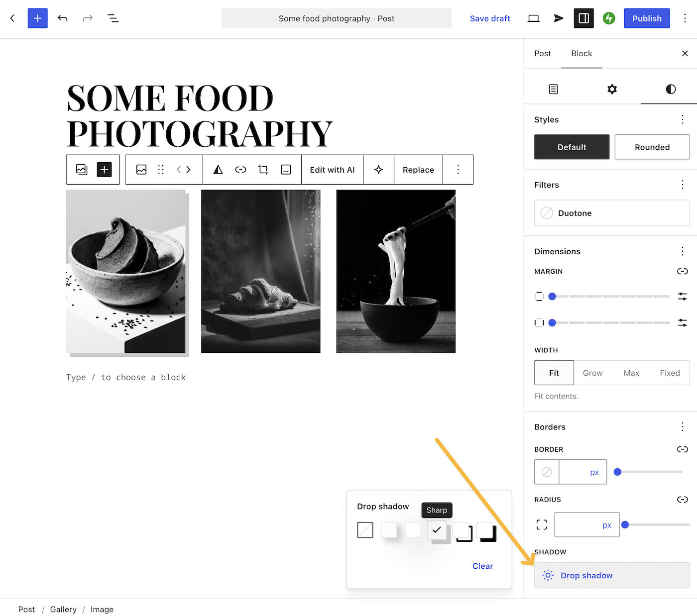The width and height of the screenshot is (697, 616).
Task: Add caption using toolbar caption icon
Action: pos(286,170)
